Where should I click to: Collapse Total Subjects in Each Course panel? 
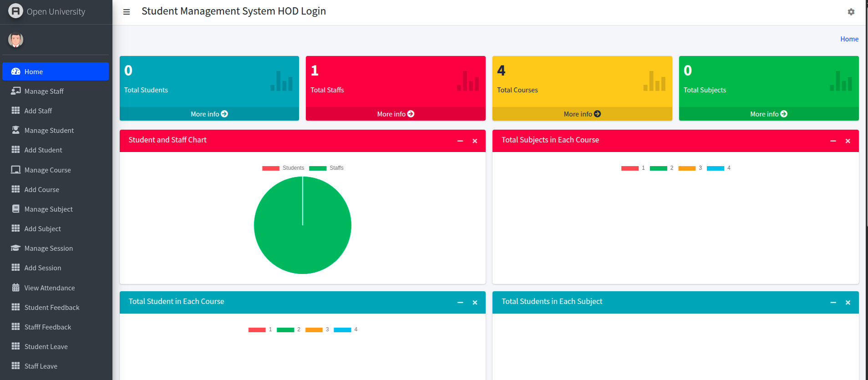click(833, 141)
